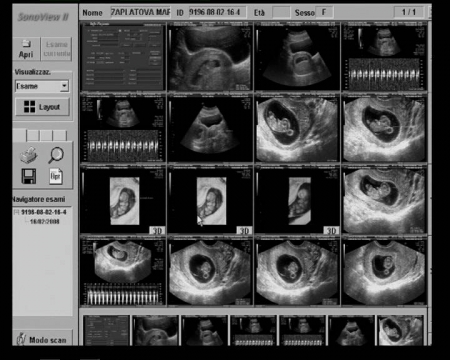This screenshot has height=360, width=450.
Task: Click the patient ID field
Action: 218,12
